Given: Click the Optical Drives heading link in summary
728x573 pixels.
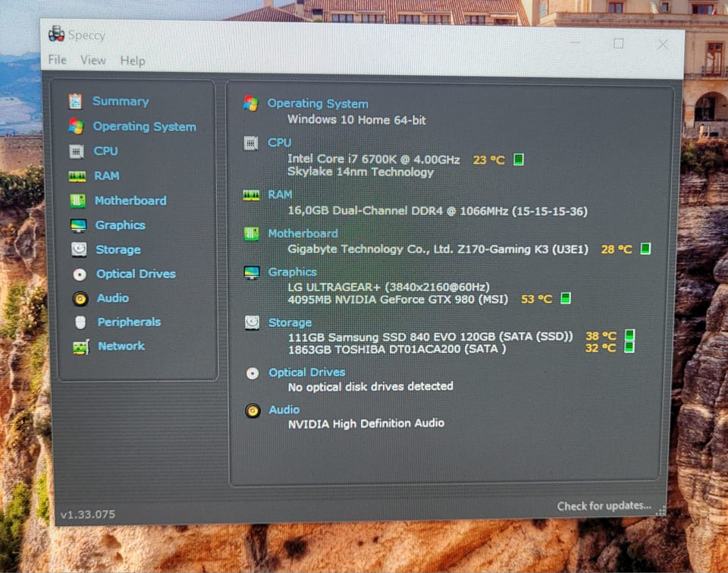Looking at the screenshot, I should 307,372.
